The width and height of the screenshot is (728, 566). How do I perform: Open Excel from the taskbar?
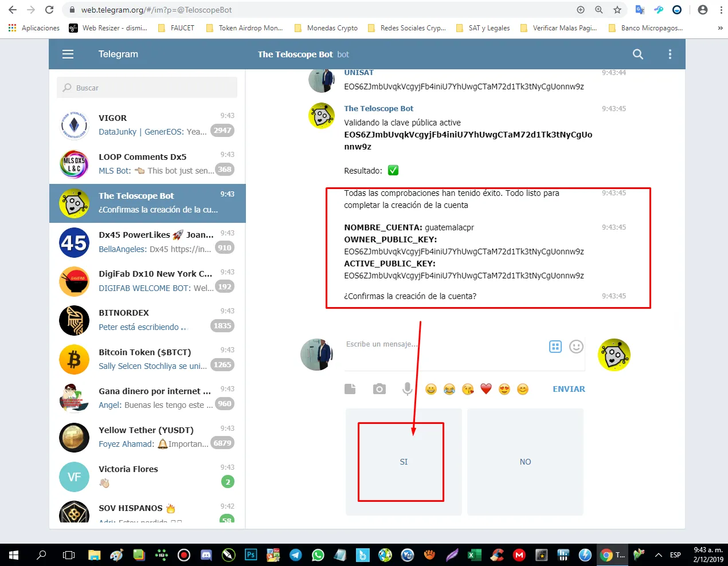(x=475, y=555)
